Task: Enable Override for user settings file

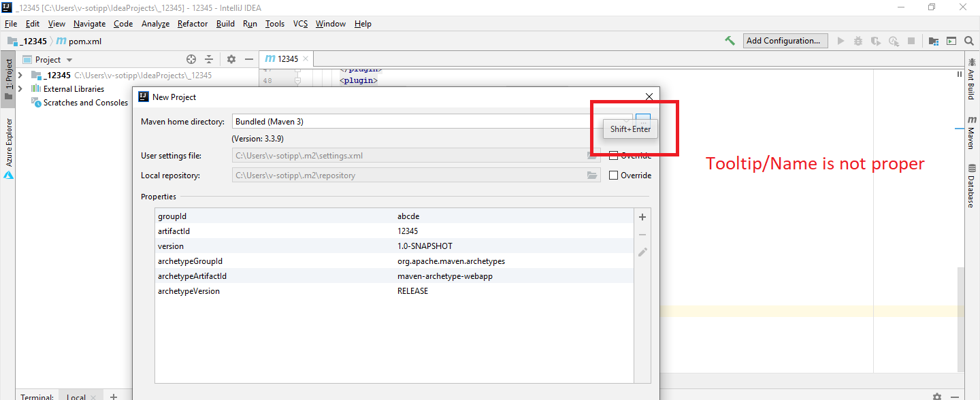Action: (613, 155)
